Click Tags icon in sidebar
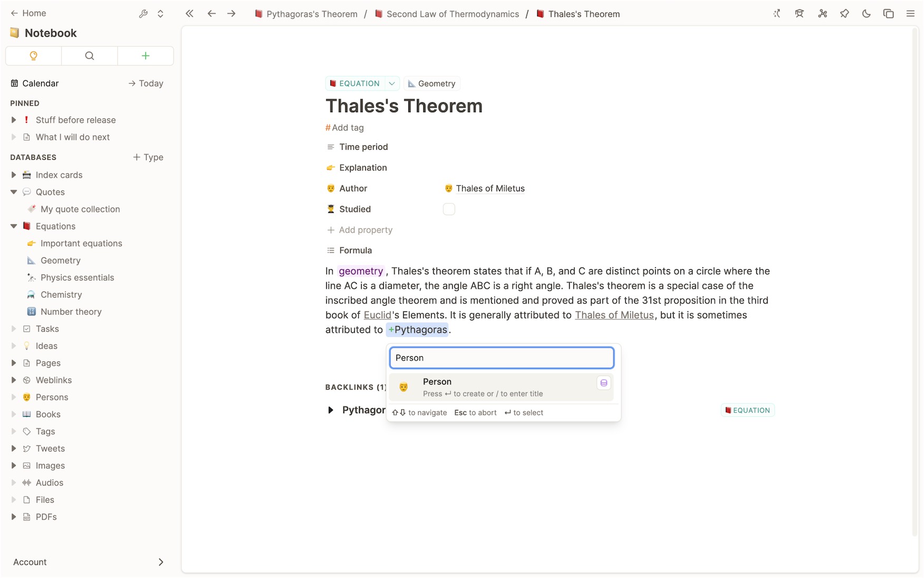924x578 pixels. (27, 432)
